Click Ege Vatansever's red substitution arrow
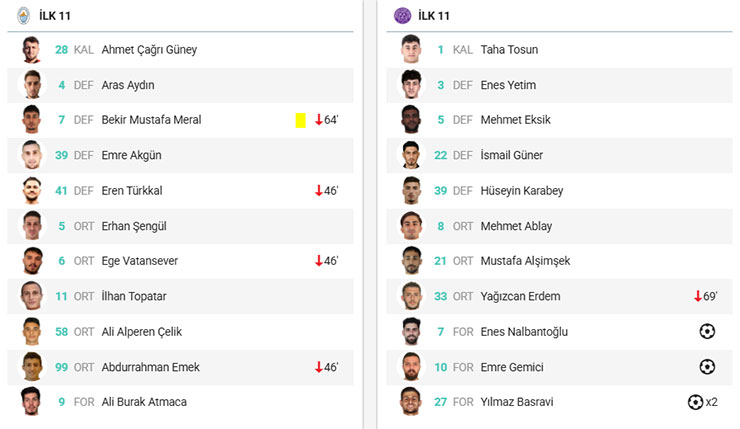The image size is (740, 429). point(318,261)
